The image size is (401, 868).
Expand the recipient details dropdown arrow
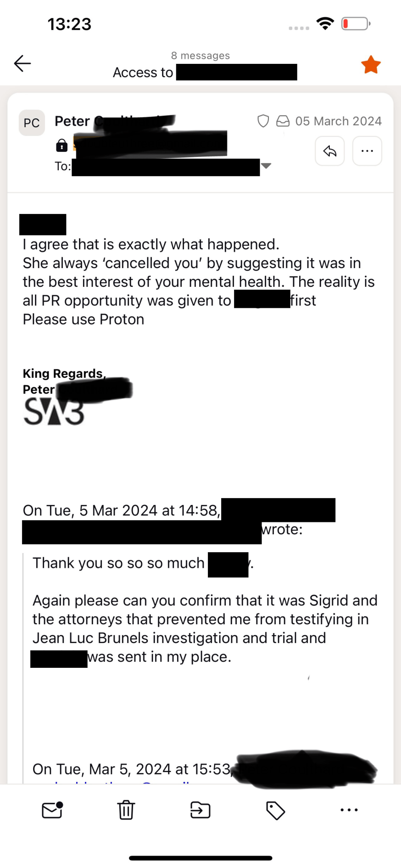point(266,166)
